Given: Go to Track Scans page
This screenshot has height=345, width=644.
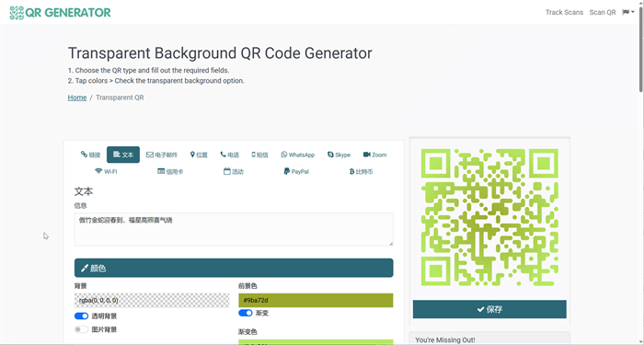Looking at the screenshot, I should click(564, 12).
